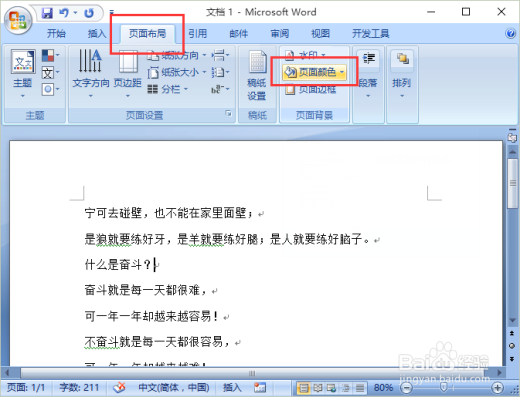Open select browse object button
This screenshot has height=397, width=520.
click(x=512, y=346)
